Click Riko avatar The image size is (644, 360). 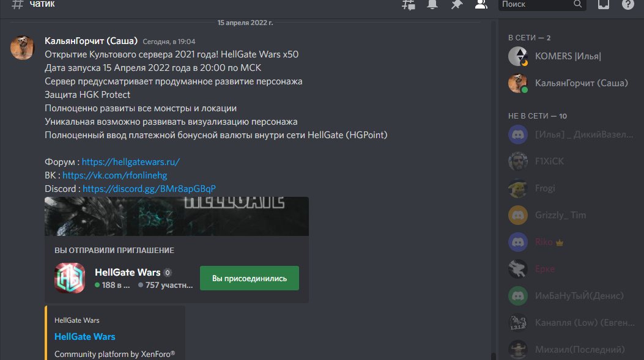coord(517,242)
